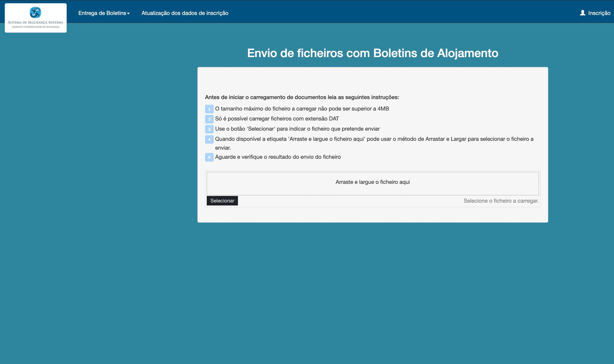Click step number 5 badge
The height and width of the screenshot is (364, 614).
[x=209, y=157]
